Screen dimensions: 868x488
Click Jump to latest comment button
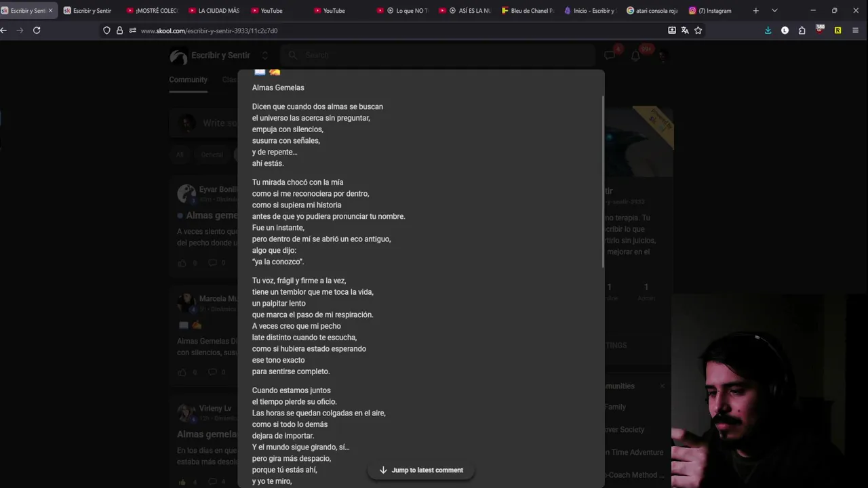420,470
